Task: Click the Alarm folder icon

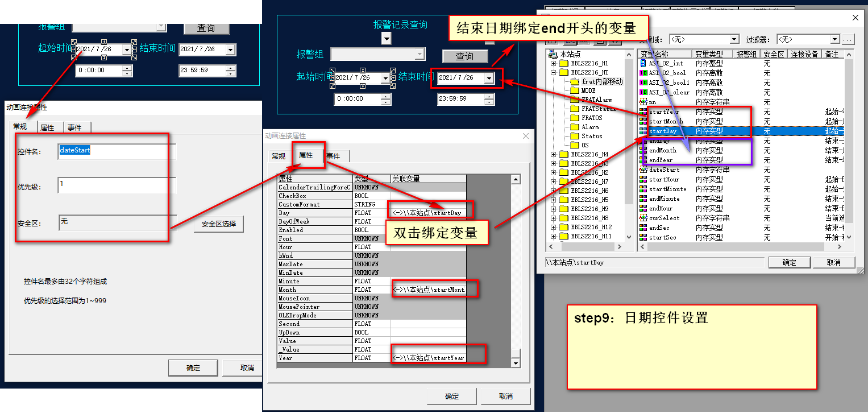Action: coord(574,127)
